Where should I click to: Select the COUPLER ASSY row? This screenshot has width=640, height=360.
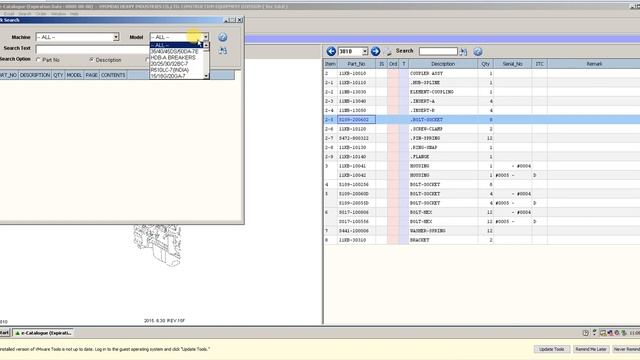point(482,73)
